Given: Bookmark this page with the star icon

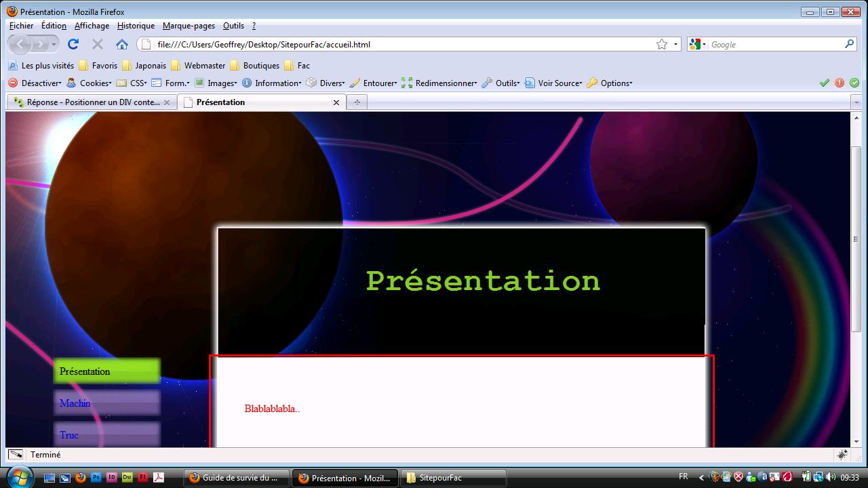Looking at the screenshot, I should pos(662,44).
